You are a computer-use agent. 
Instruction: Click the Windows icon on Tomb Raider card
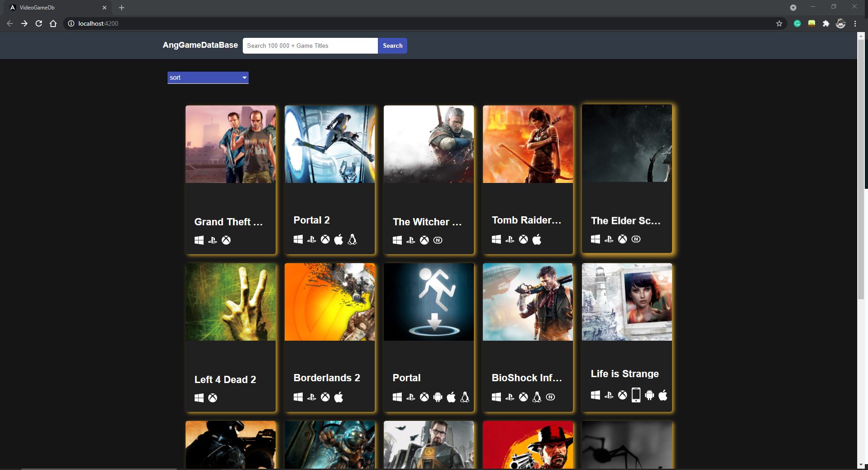point(496,239)
